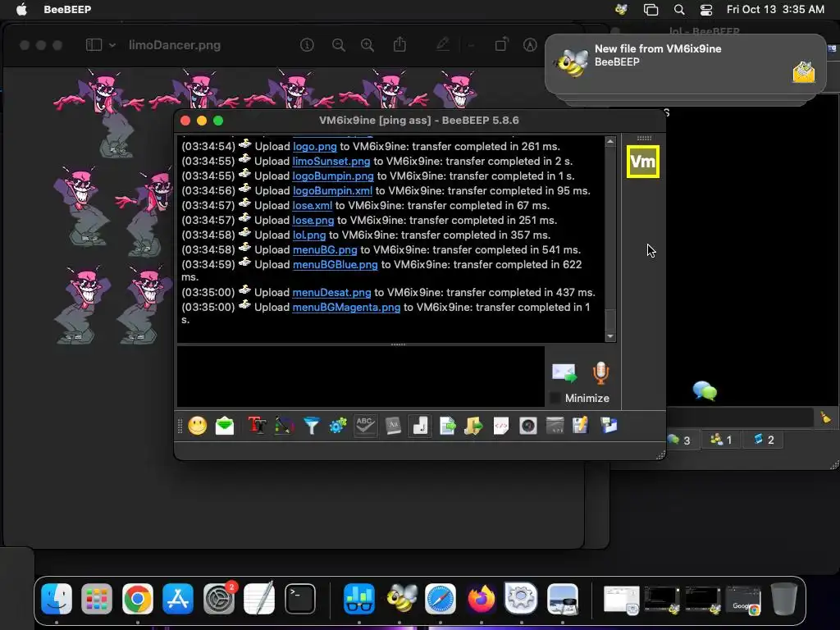Open the lol.png link
840x630 pixels.
[x=309, y=235]
